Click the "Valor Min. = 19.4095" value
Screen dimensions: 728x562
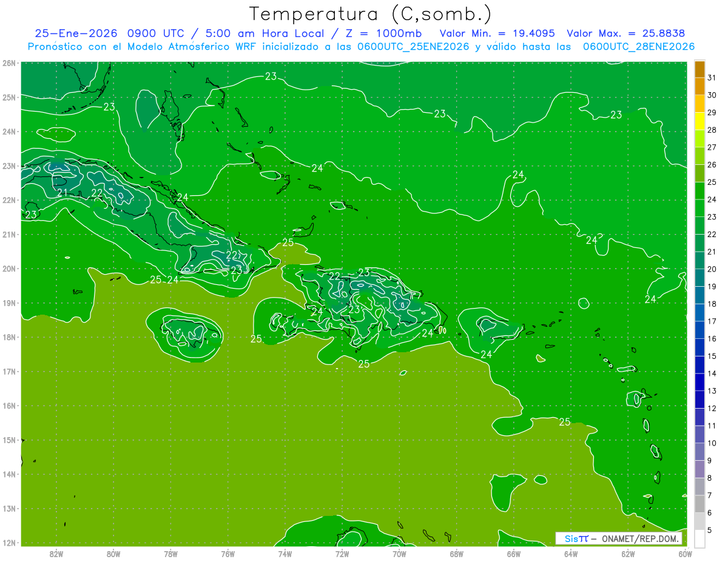(497, 33)
